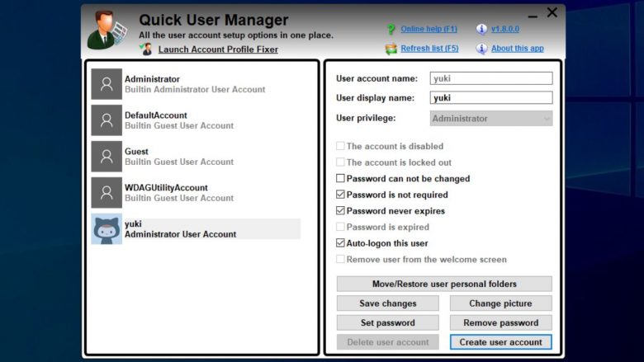
Task: Toggle 'Remove user from the welcome screen'
Action: tap(340, 259)
